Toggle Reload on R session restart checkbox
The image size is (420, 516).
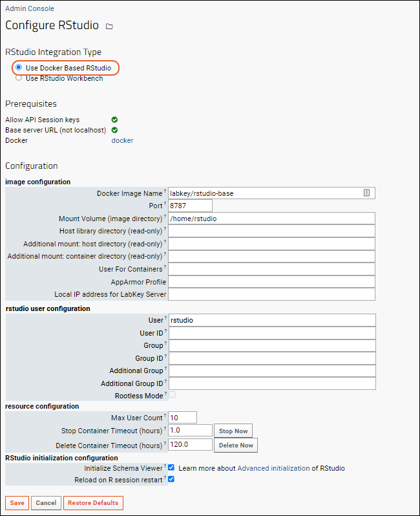(x=171, y=479)
